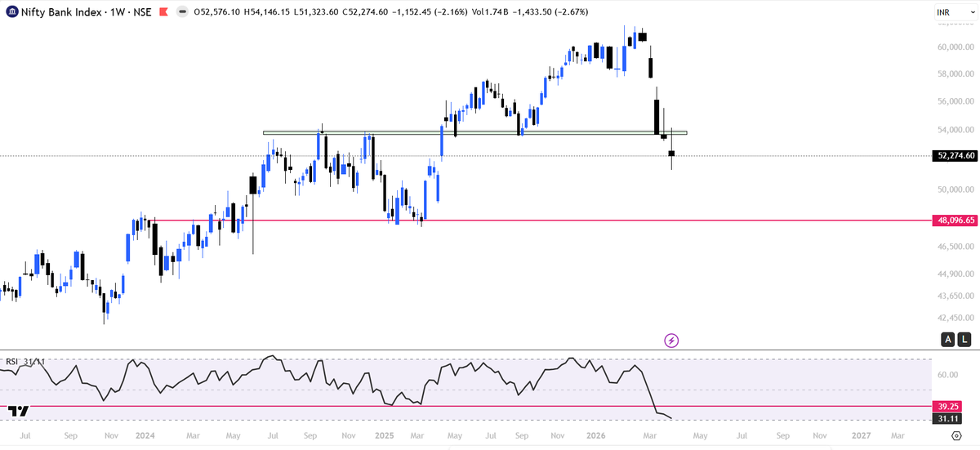
Task: Toggle log scale with the L button
Action: click(x=964, y=339)
